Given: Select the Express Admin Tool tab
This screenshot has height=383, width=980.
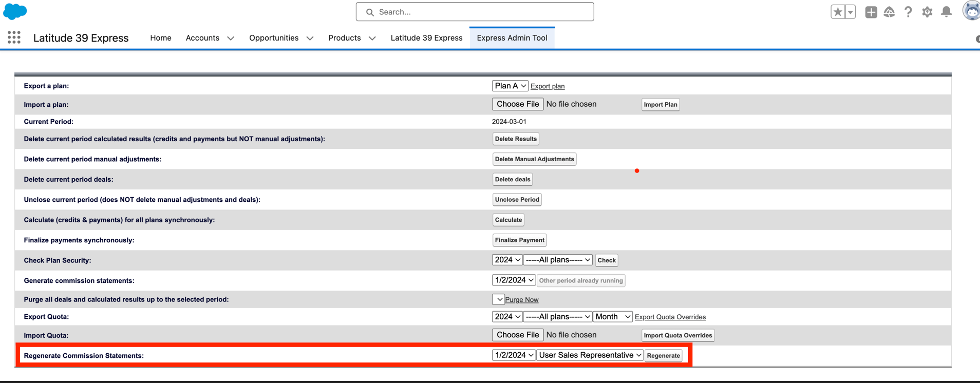Looking at the screenshot, I should click(512, 38).
